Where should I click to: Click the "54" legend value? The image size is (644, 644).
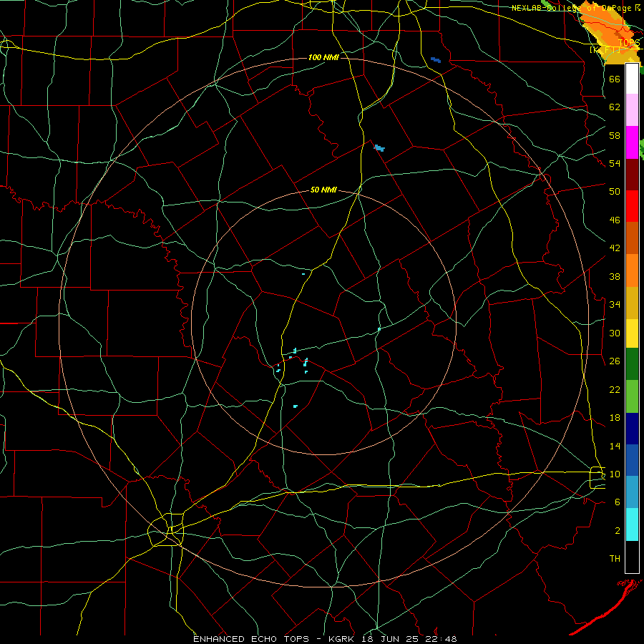click(x=615, y=163)
